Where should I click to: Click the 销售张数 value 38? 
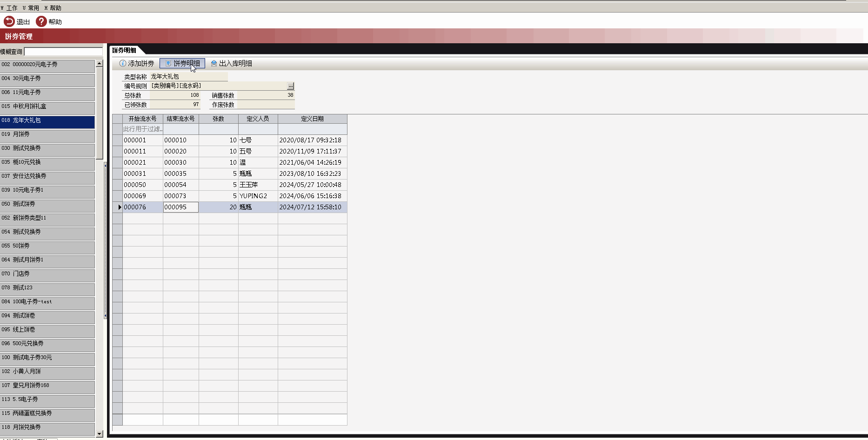(x=266, y=95)
